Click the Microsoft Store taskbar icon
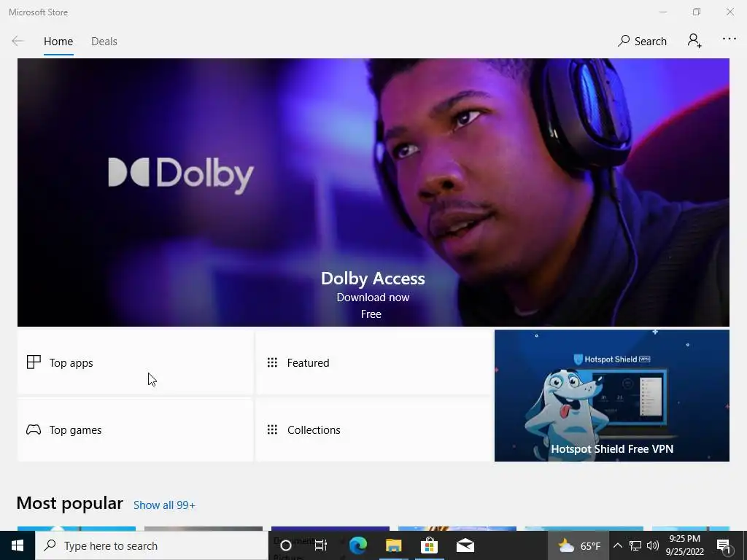Image resolution: width=747 pixels, height=560 pixels. tap(429, 545)
